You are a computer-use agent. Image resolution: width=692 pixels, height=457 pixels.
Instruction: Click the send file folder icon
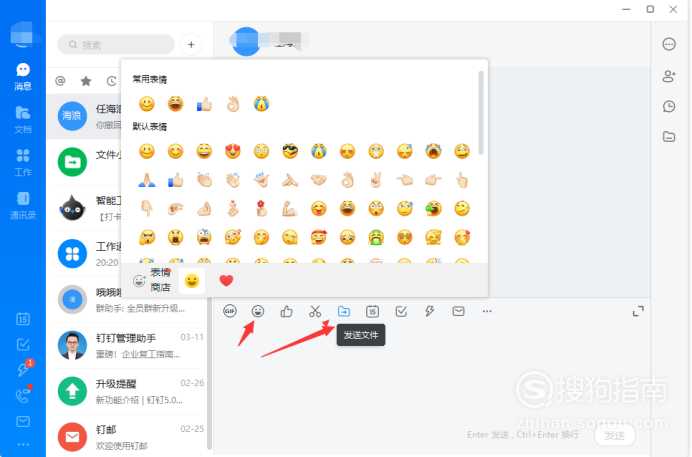(x=344, y=311)
